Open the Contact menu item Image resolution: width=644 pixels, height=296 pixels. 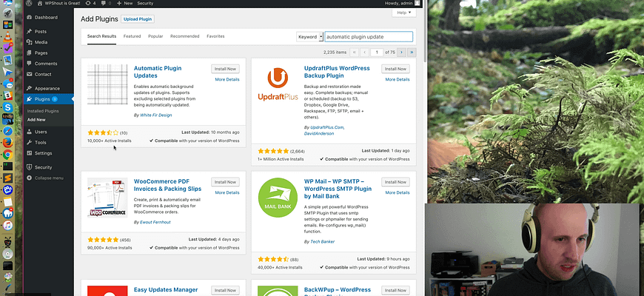[x=43, y=74]
